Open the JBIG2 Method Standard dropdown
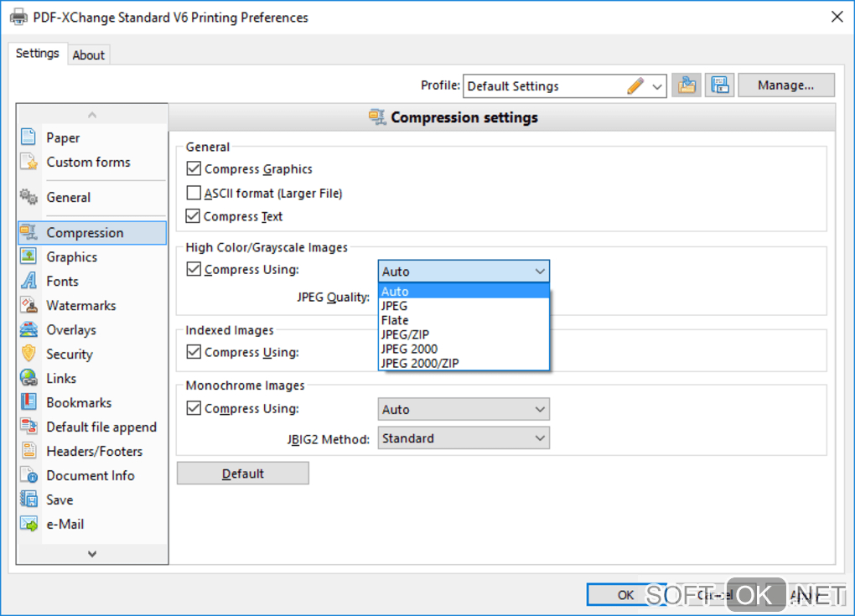The image size is (855, 616). (x=464, y=437)
